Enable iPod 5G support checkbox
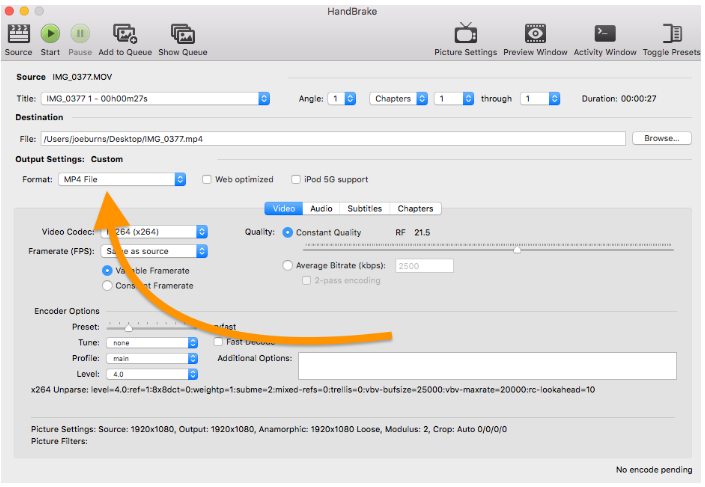This screenshot has width=705, height=487. [296, 179]
